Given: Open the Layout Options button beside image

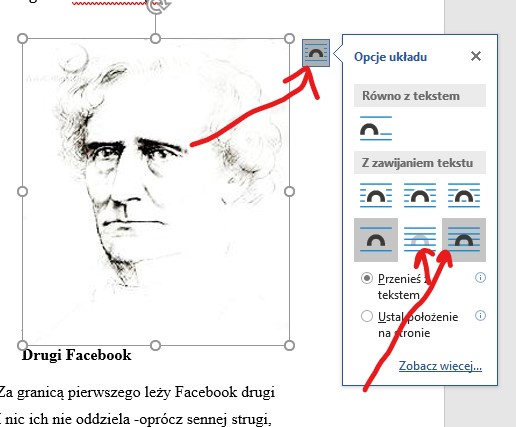Looking at the screenshot, I should click(316, 53).
